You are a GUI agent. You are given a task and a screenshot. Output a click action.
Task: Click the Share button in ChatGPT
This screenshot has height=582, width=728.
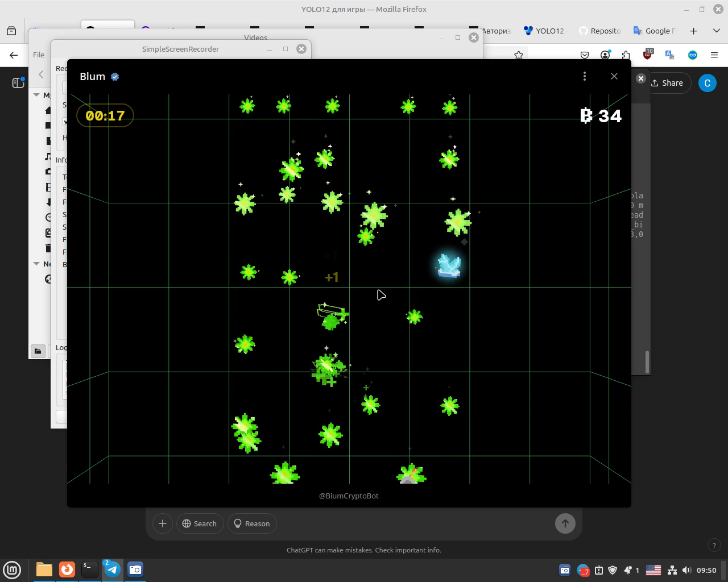[667, 83]
